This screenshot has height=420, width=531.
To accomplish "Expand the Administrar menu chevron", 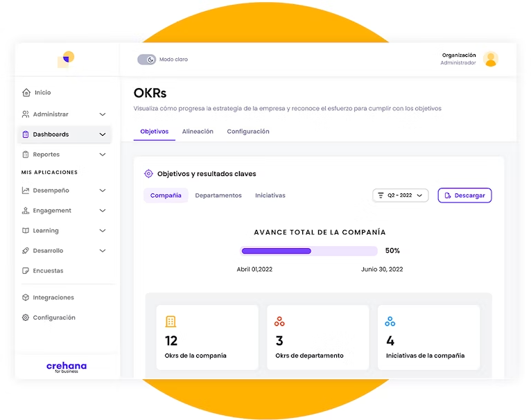I will [103, 114].
